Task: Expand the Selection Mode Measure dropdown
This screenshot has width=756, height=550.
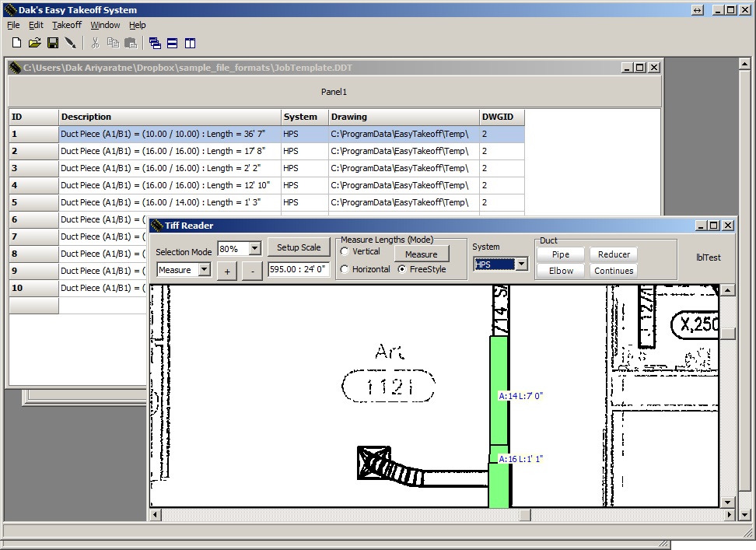Action: [x=205, y=270]
